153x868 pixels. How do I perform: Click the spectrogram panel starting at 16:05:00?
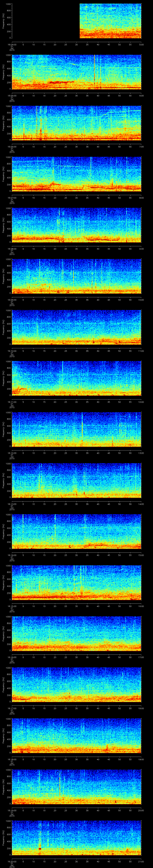(x=77, y=72)
